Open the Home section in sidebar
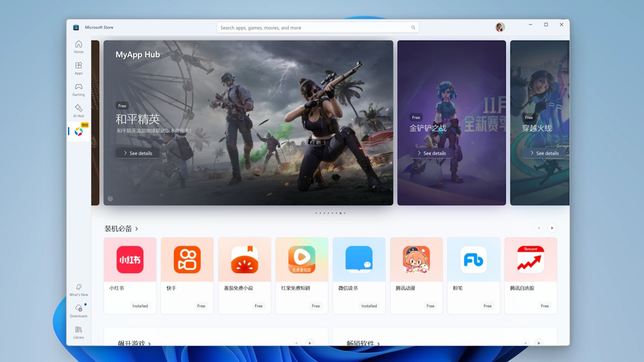This screenshot has height=362, width=644. (x=79, y=47)
